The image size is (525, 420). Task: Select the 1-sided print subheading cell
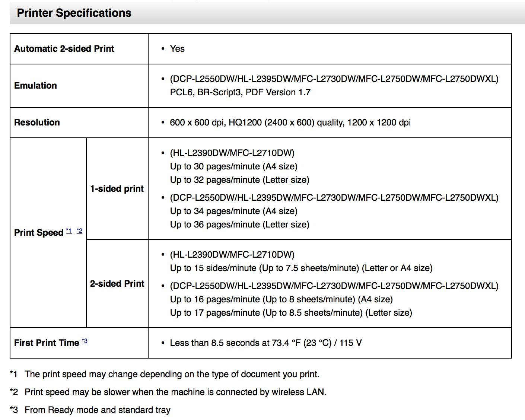pyautogui.click(x=117, y=189)
